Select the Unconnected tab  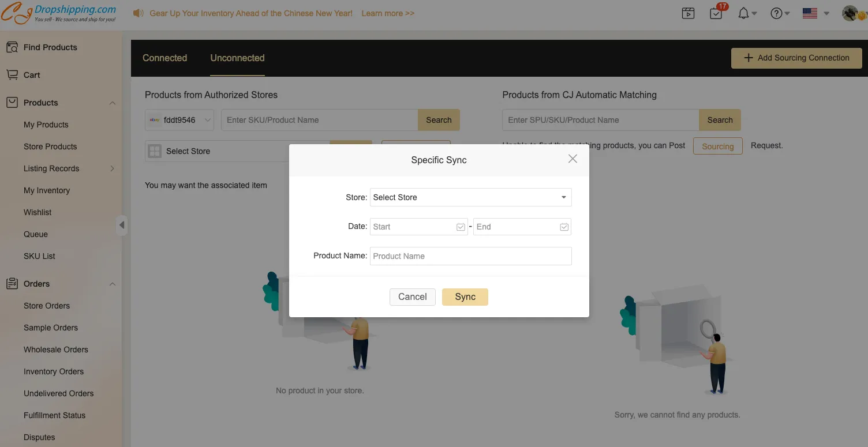(x=237, y=58)
